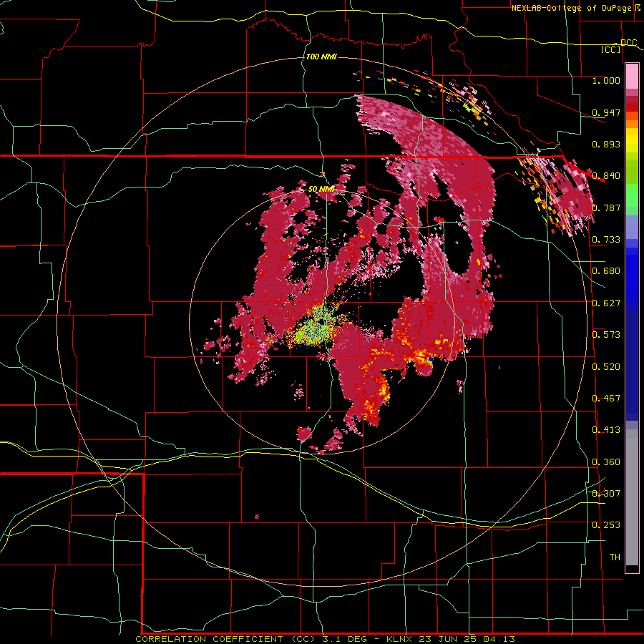This screenshot has width=644, height=644.
Task: Click the 0.253 scale value
Action: click(x=606, y=525)
